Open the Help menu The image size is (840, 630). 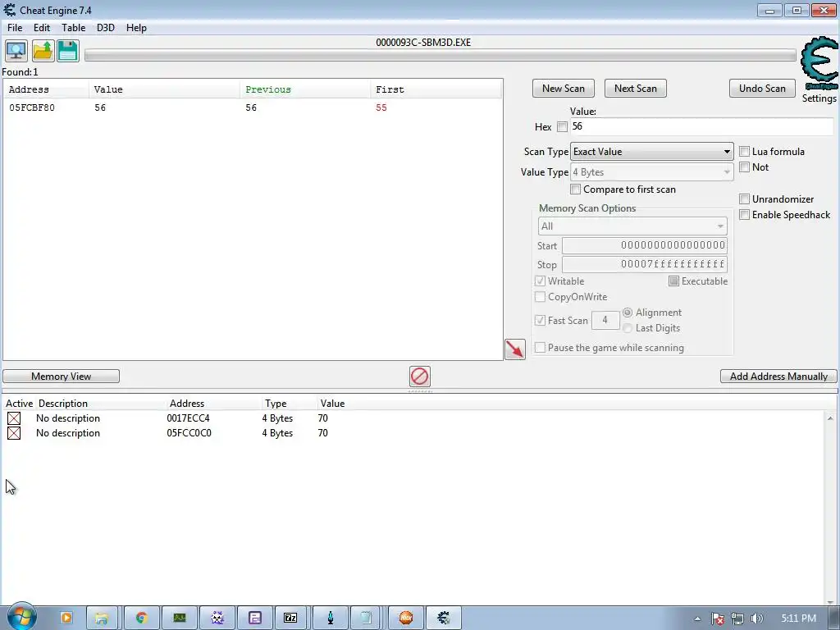[136, 28]
